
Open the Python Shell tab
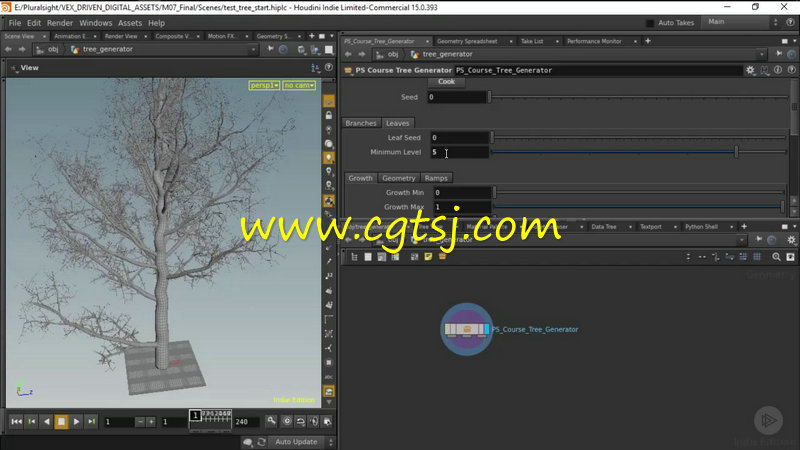(701, 227)
